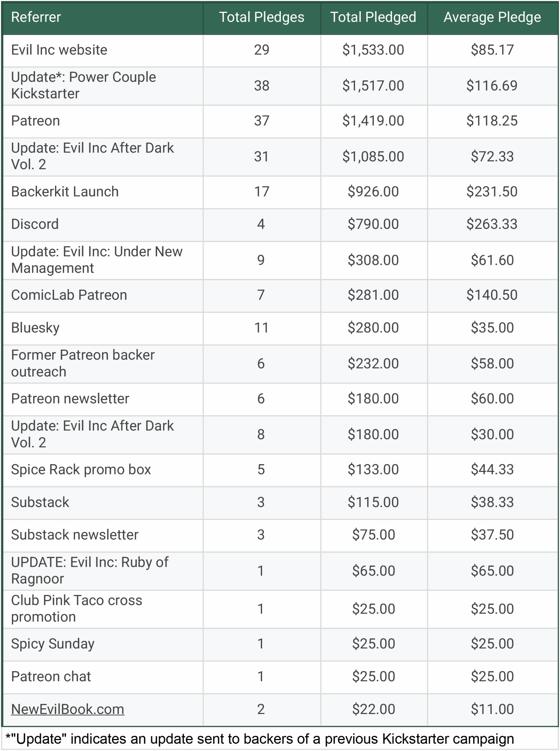Screen dimensions: 560x751
Task: Select the Evil Inc website row label
Action: click(59, 50)
